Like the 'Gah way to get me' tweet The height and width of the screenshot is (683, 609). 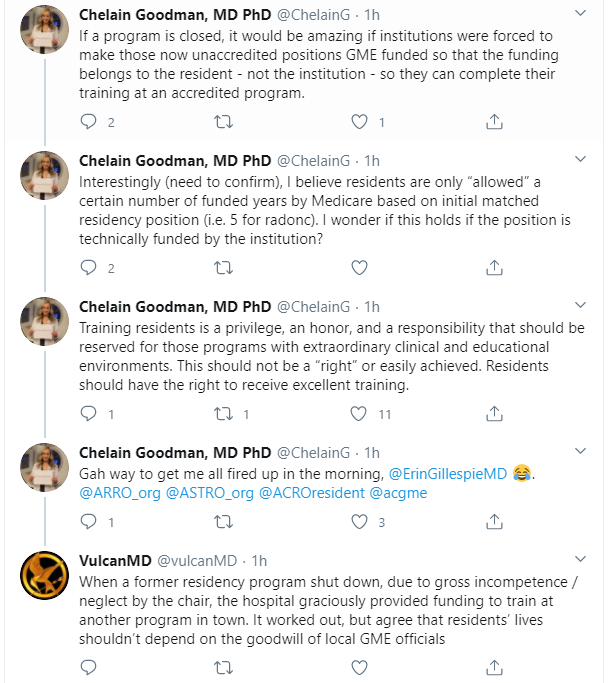359,522
